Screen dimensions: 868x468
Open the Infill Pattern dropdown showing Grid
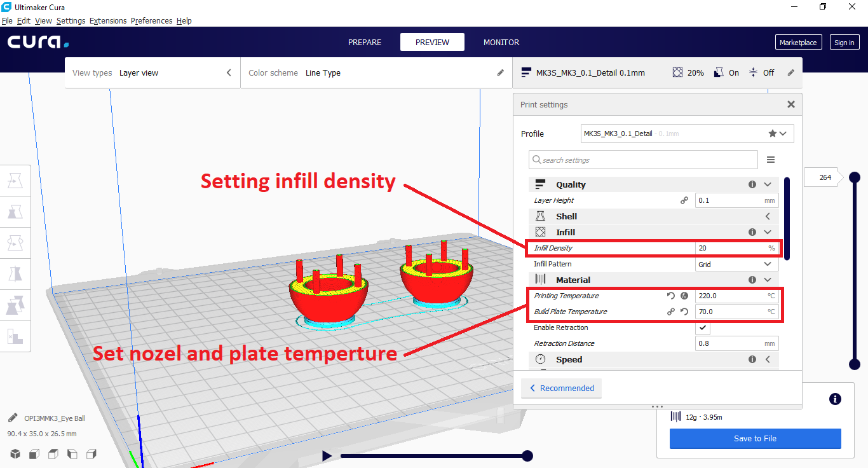pyautogui.click(x=736, y=264)
